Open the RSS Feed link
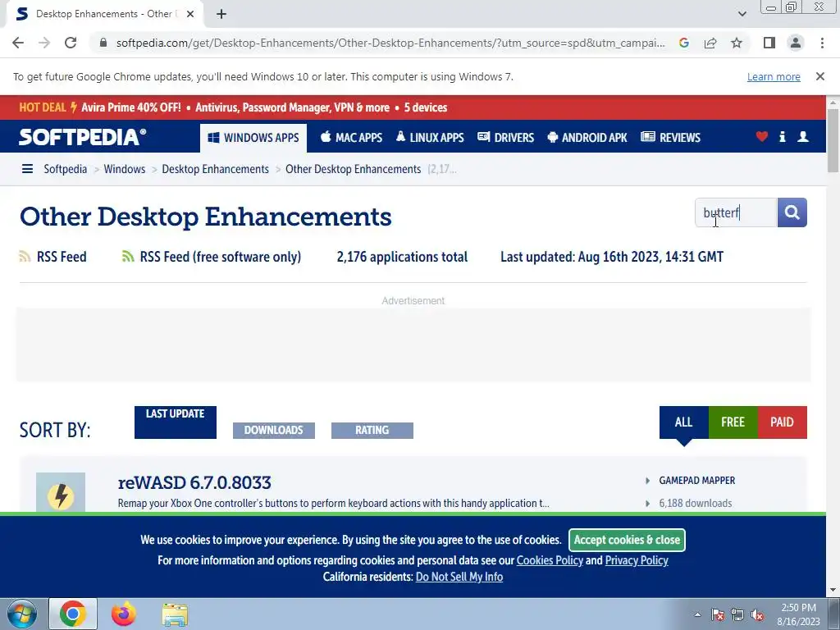 53,257
